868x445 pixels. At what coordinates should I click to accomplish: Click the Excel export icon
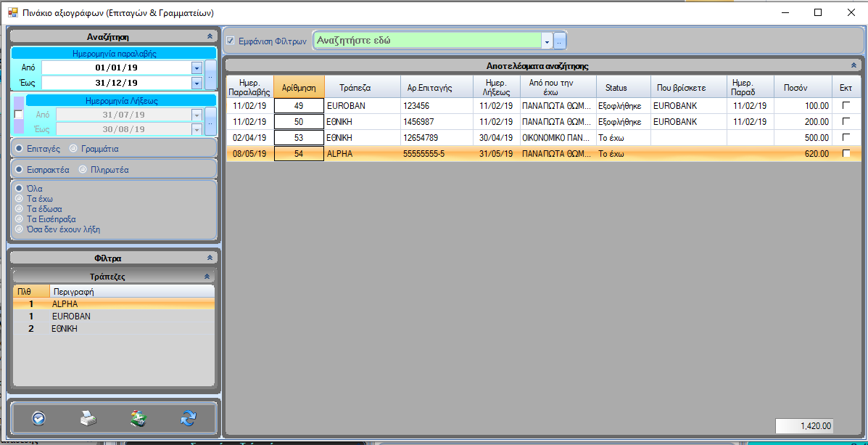click(139, 418)
